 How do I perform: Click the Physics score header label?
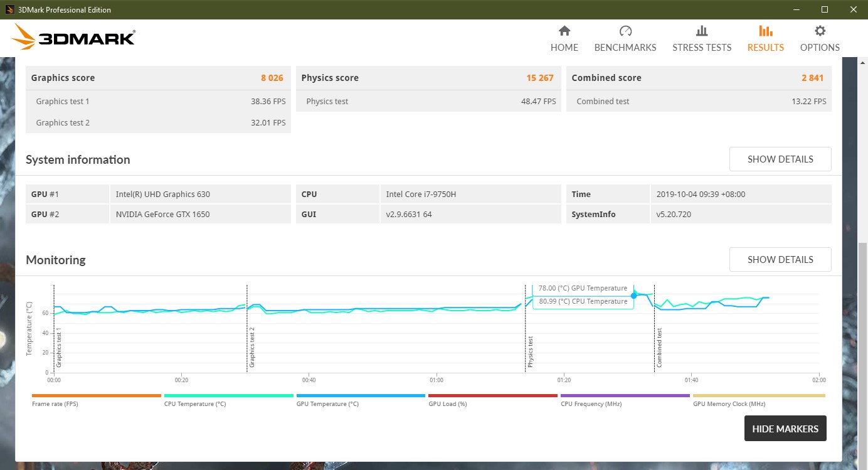coord(330,78)
